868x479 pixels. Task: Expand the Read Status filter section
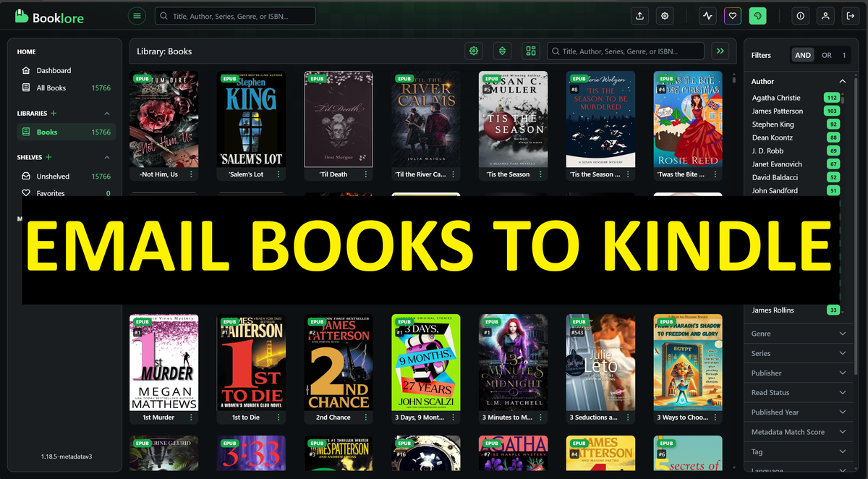(x=799, y=391)
